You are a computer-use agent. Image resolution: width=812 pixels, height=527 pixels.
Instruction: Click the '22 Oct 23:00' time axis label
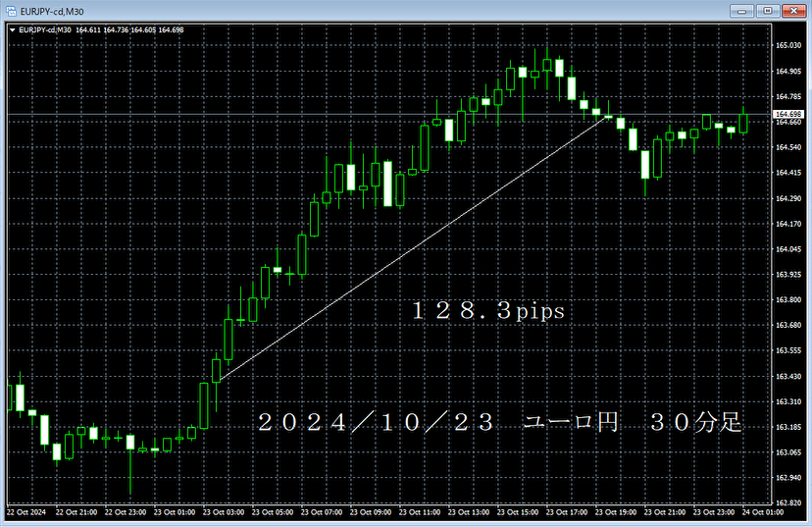tap(126, 512)
